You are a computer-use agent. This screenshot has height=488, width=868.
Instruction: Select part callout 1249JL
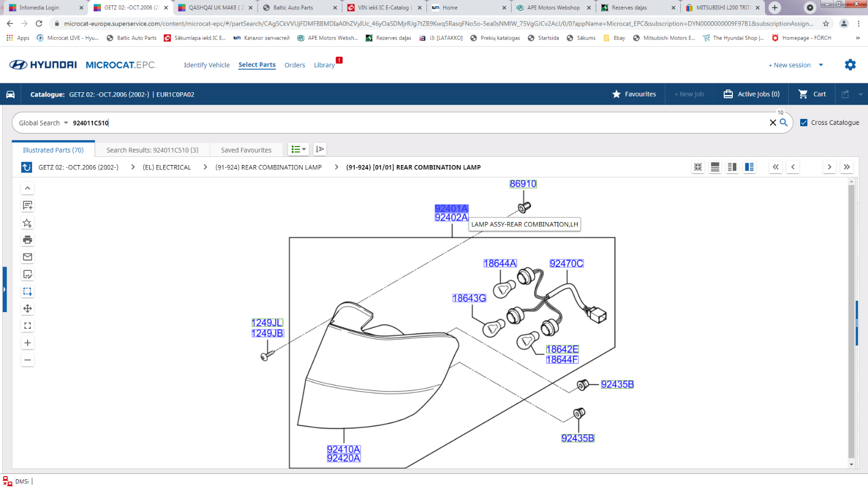pyautogui.click(x=267, y=323)
